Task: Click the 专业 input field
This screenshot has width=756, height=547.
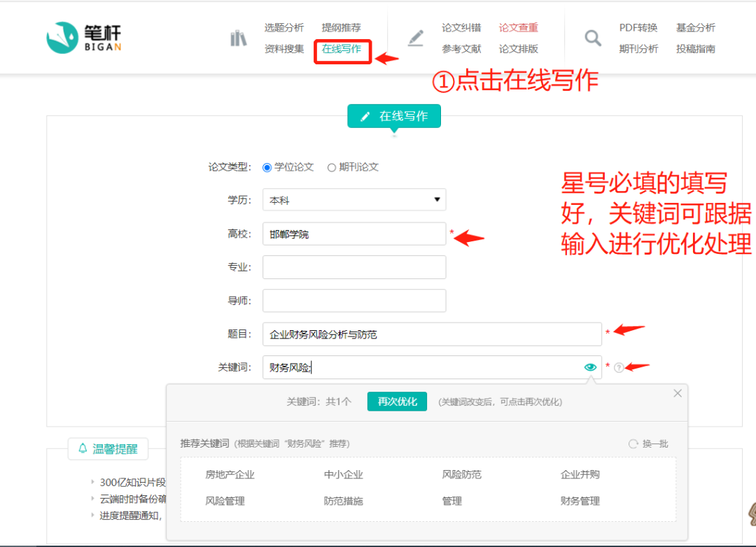Action: [354, 267]
